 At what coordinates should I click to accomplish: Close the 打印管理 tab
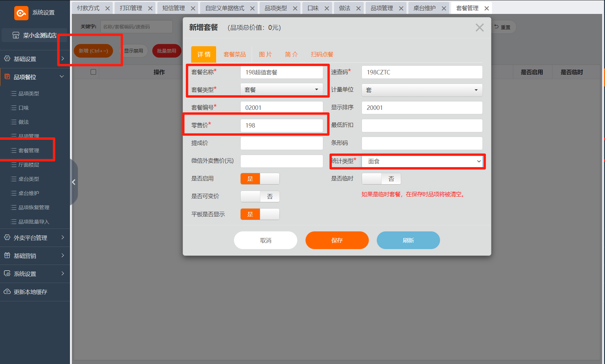(x=150, y=9)
